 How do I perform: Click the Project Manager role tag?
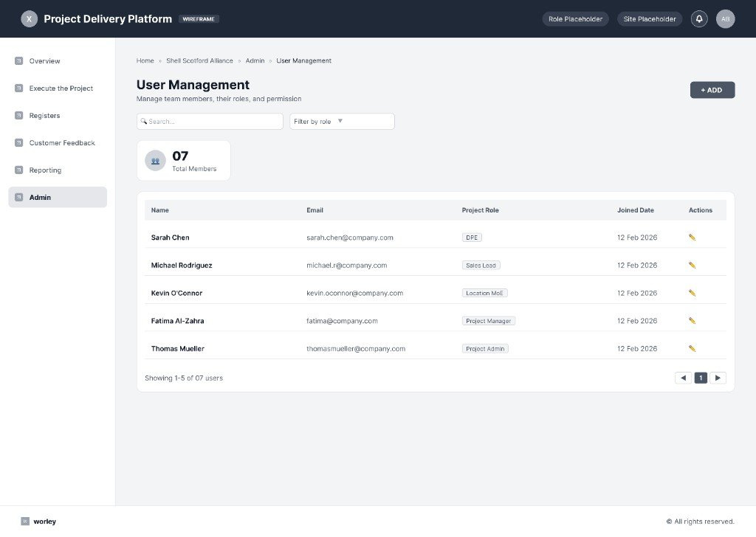click(x=489, y=321)
